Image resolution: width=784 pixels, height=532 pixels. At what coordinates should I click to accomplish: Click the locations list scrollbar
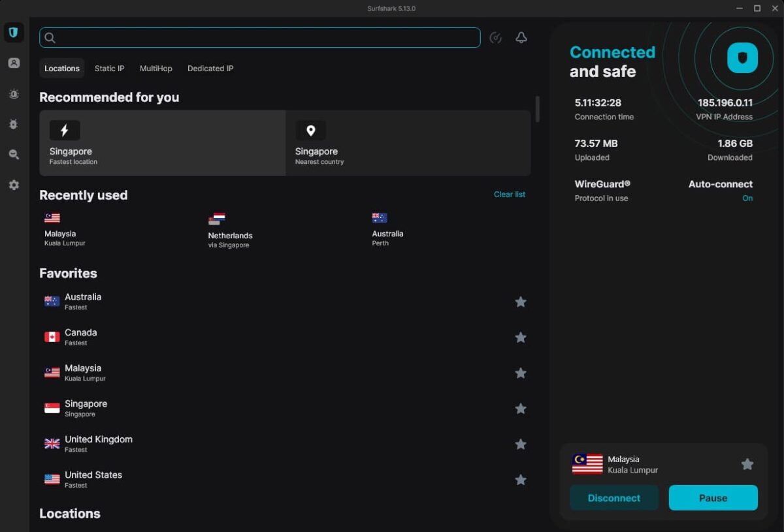point(538,109)
